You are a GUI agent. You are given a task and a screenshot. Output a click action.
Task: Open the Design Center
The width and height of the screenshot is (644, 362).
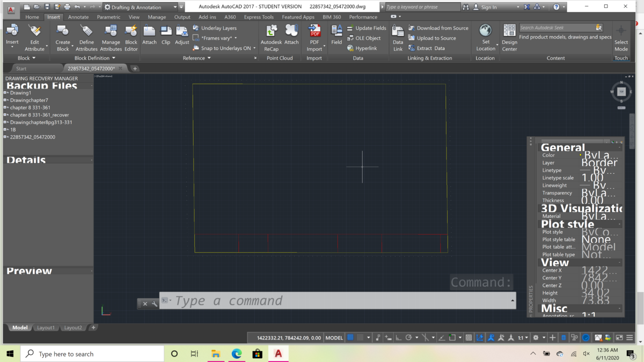tap(509, 38)
